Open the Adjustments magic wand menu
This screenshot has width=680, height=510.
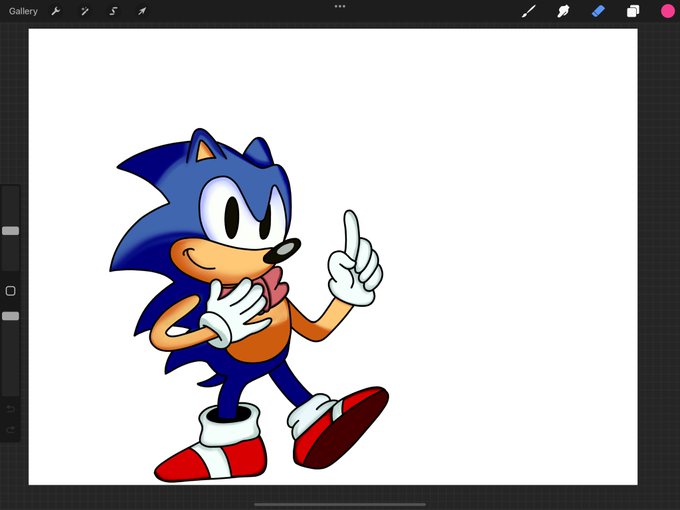[85, 11]
